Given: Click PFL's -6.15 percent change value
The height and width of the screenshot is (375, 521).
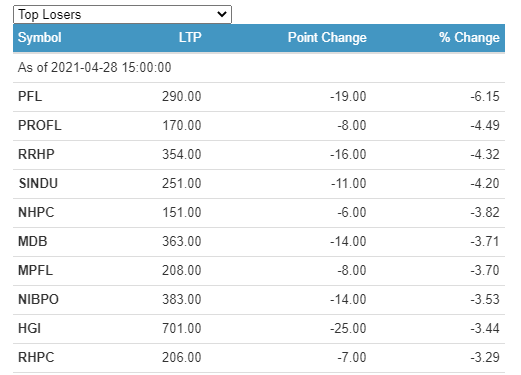Looking at the screenshot, I should click(x=485, y=97).
